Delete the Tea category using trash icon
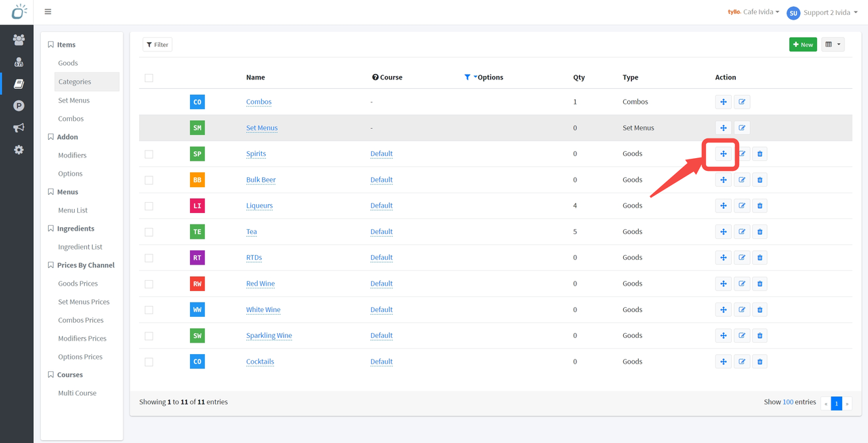The width and height of the screenshot is (868, 443). pyautogui.click(x=759, y=232)
